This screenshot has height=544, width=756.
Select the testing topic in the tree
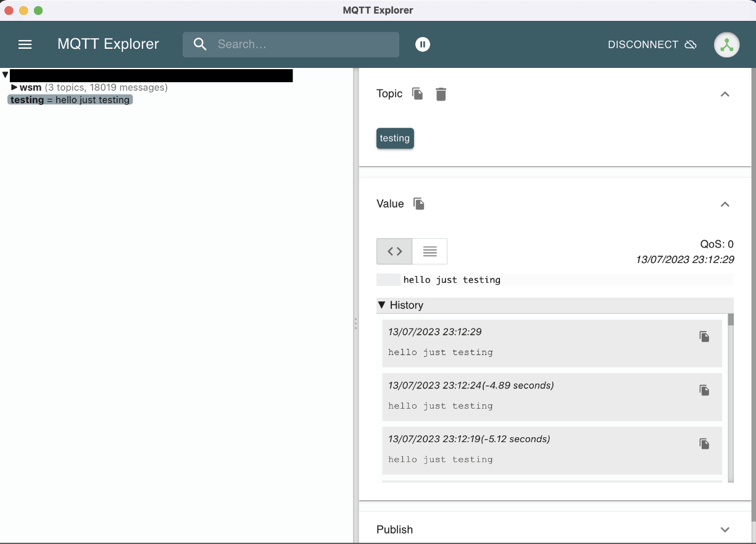(x=69, y=99)
